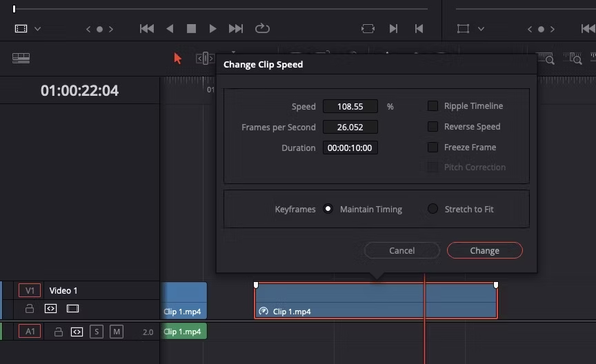Viewport: 596px width, 364px height.
Task: Jump to first frame in left viewer
Action: click(x=147, y=28)
